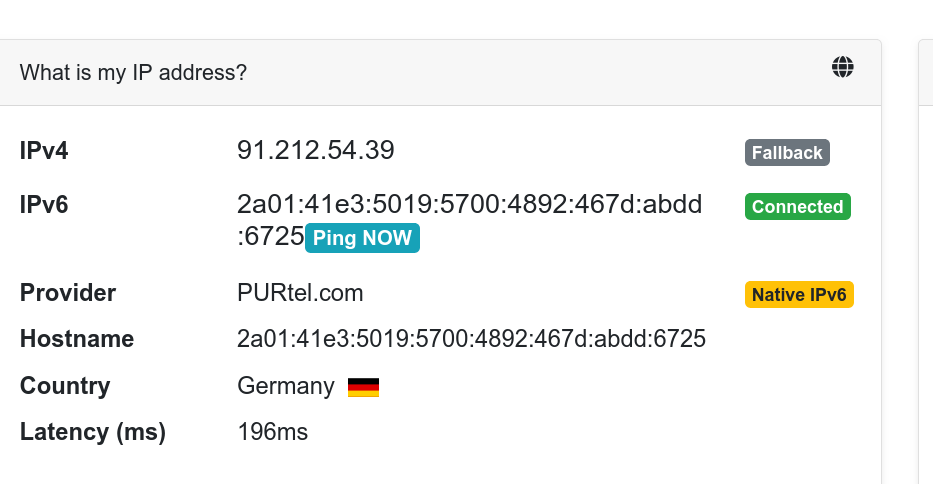The height and width of the screenshot is (484, 933).
Task: Click the IPv6 address value
Action: [469, 220]
